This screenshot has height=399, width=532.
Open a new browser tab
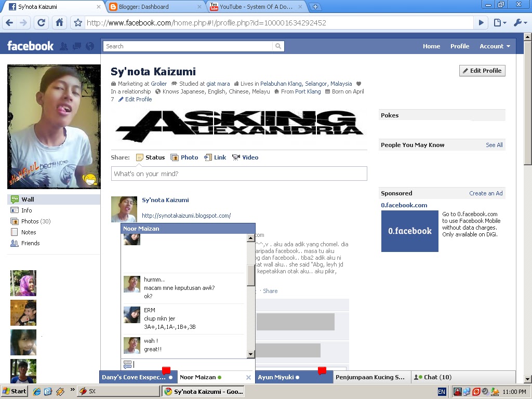point(315,6)
